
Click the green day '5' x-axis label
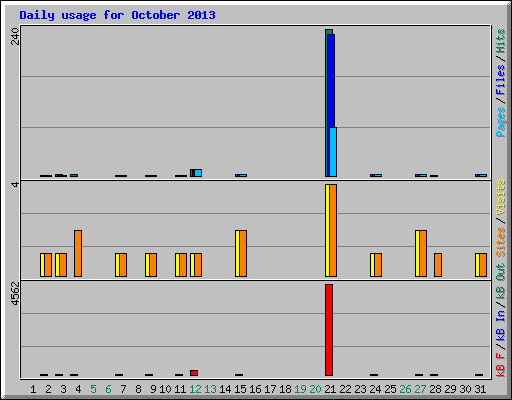(x=93, y=389)
